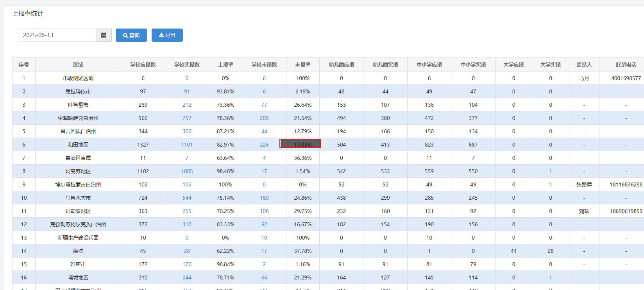Click highlighted 17.03% cell in 和田地区 row
644x290 pixels.
[300, 144]
